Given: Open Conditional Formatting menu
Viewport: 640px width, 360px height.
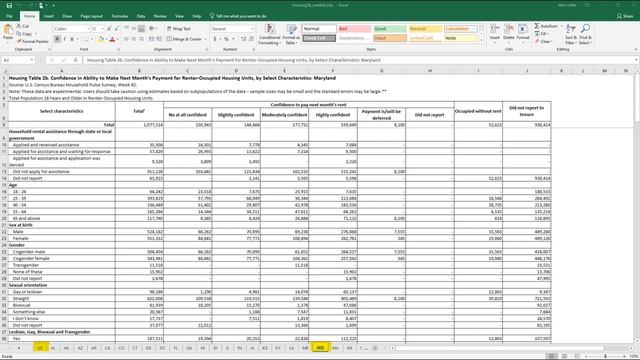Looking at the screenshot, I should pos(269,34).
